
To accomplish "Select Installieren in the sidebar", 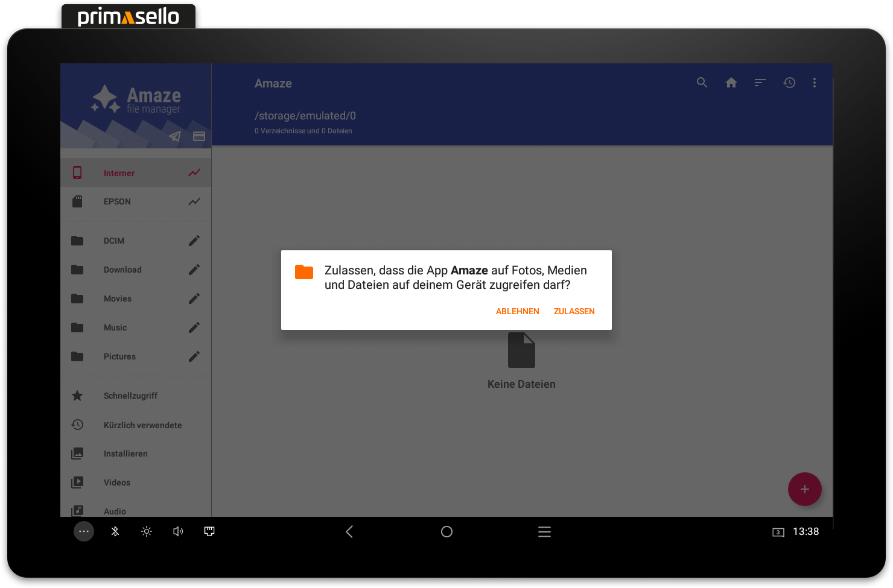I will [x=126, y=454].
